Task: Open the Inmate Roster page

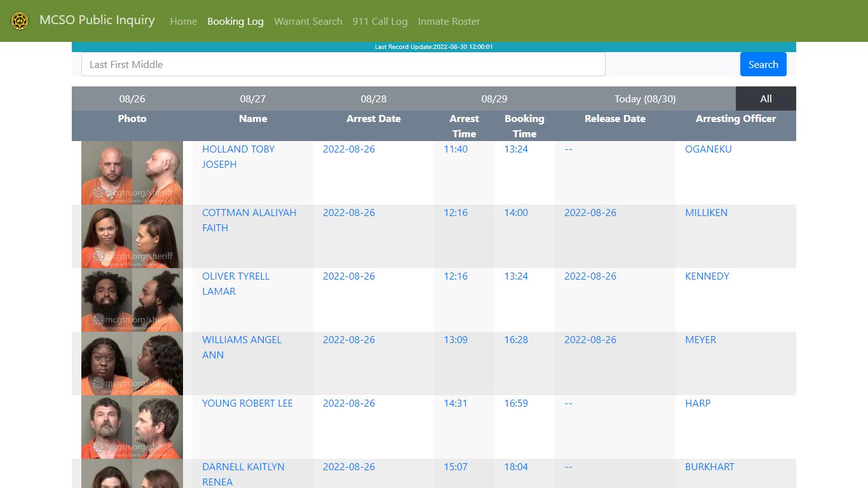Action: [449, 21]
